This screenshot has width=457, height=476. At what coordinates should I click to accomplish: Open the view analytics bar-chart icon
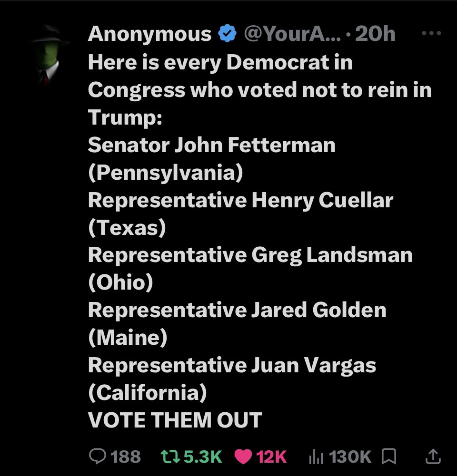[x=316, y=457]
